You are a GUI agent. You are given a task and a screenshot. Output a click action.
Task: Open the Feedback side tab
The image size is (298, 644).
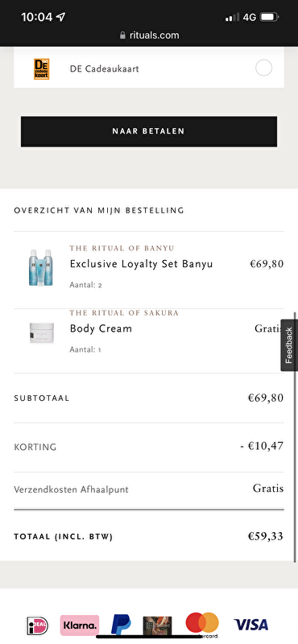pos(289,345)
